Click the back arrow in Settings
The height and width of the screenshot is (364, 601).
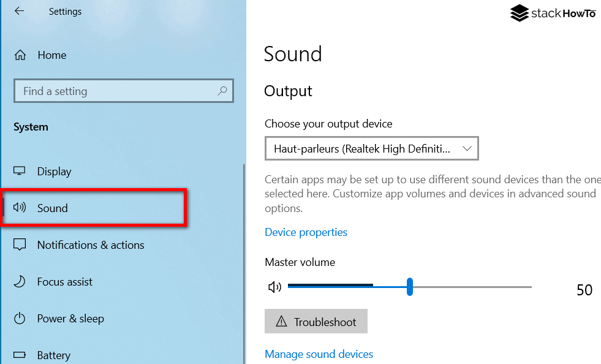tap(19, 10)
